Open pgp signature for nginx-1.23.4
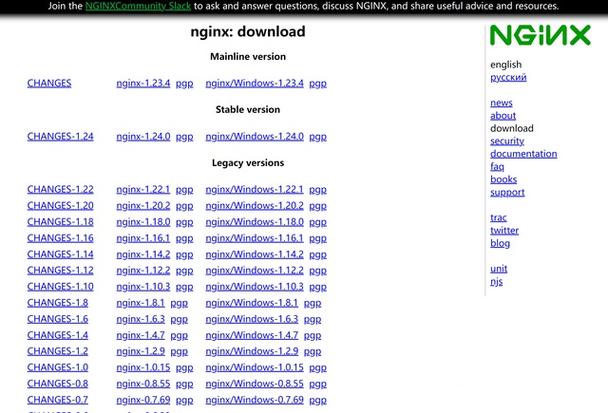Viewport: 608px width, 413px height. [184, 83]
